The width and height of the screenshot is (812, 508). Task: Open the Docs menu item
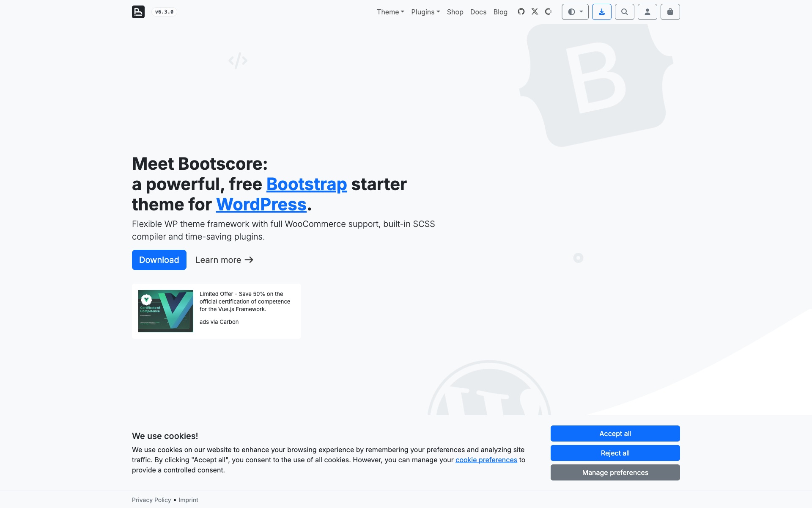[x=478, y=12]
